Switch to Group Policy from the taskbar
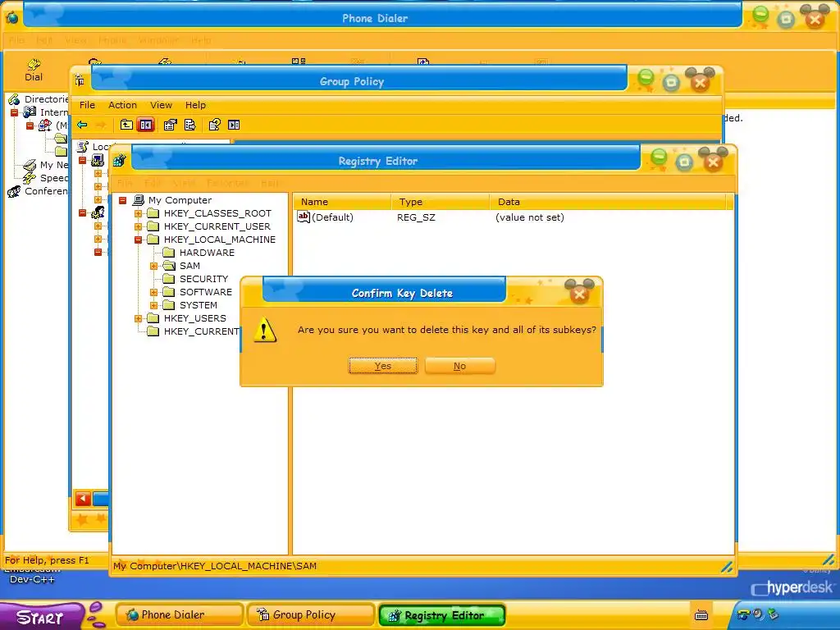Viewport: 840px width, 630px height. coord(310,615)
